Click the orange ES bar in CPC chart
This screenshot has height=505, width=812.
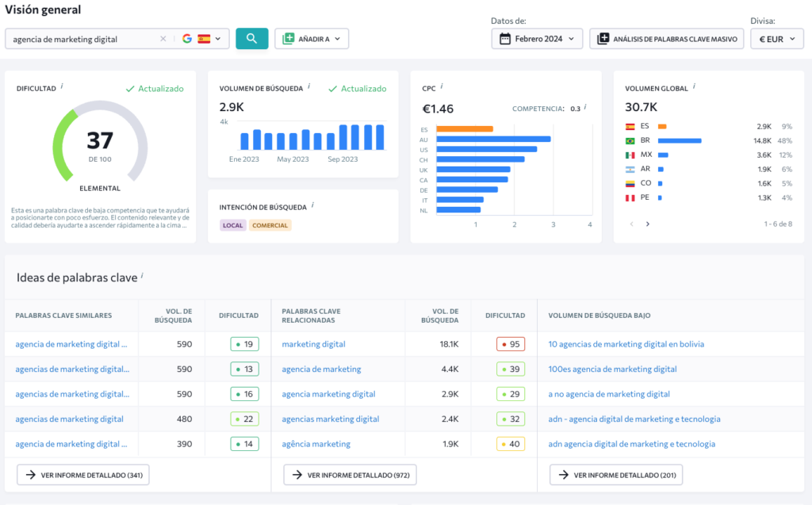[465, 129]
